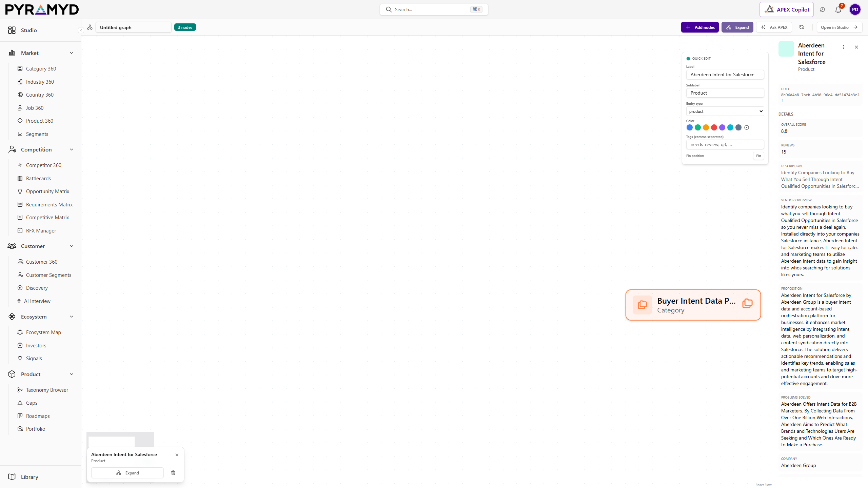
Task: Go to Customer 360
Action: point(41,262)
